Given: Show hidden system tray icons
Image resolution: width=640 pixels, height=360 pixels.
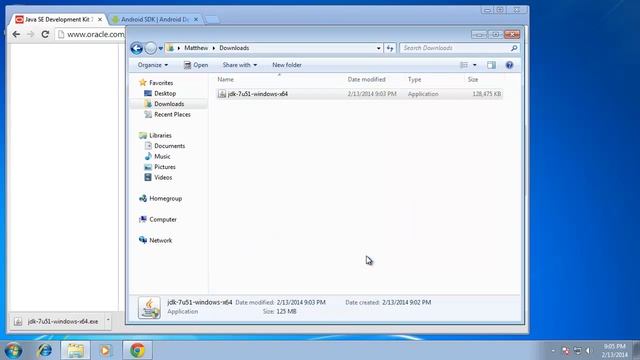Looking at the screenshot, I should coord(553,351).
